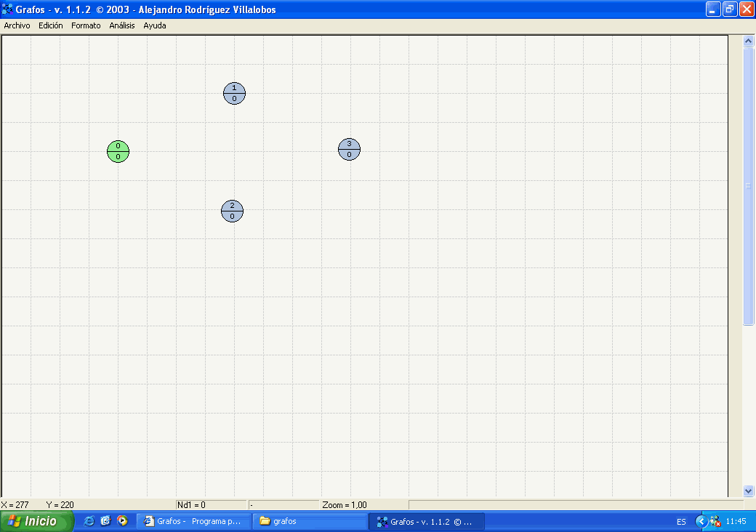Viewport: 756px width, 532px height.
Task: Open the Análisis menu
Action: (x=122, y=25)
